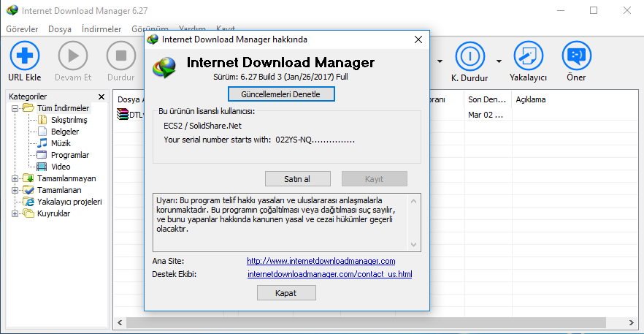The height and width of the screenshot is (334, 644).
Task: Select Tamamlanmayan folder
Action: (66, 178)
